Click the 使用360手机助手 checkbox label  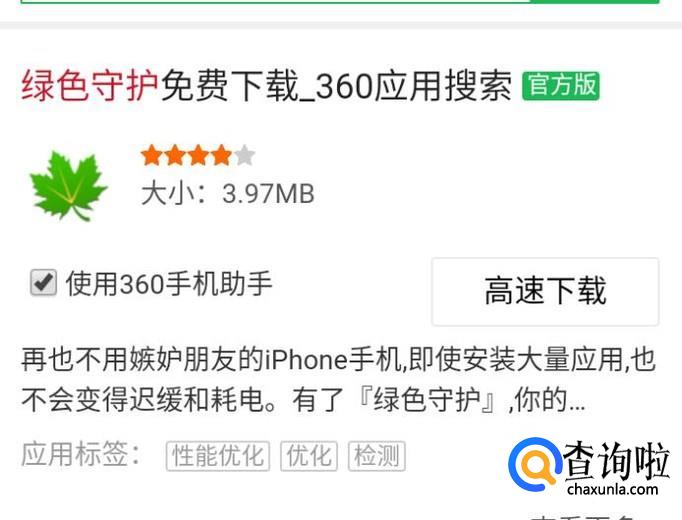coord(169,283)
